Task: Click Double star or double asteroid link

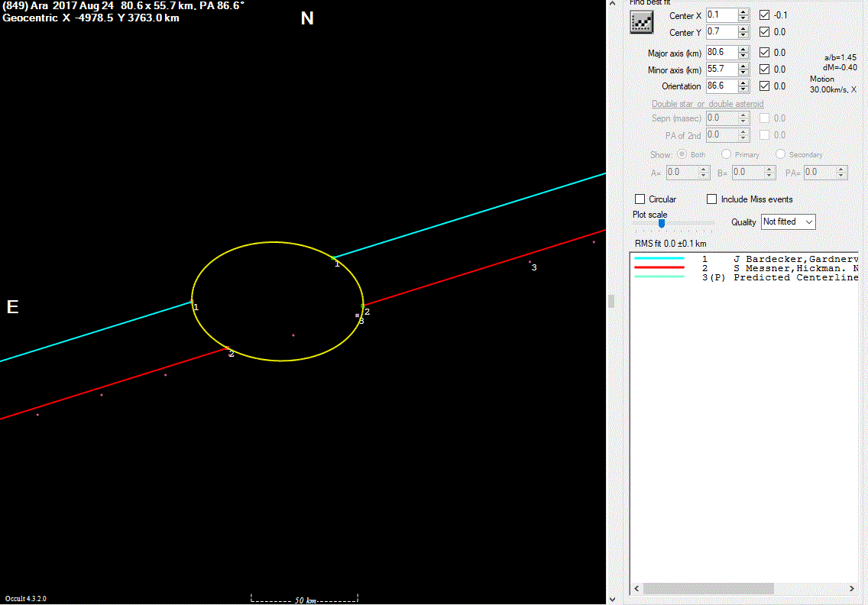Action: (x=708, y=104)
